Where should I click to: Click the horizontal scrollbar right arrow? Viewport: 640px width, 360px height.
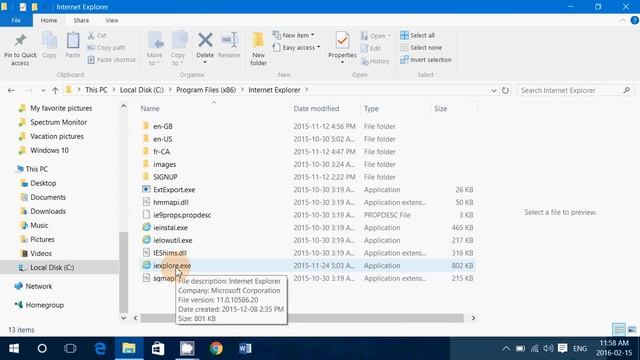[473, 318]
